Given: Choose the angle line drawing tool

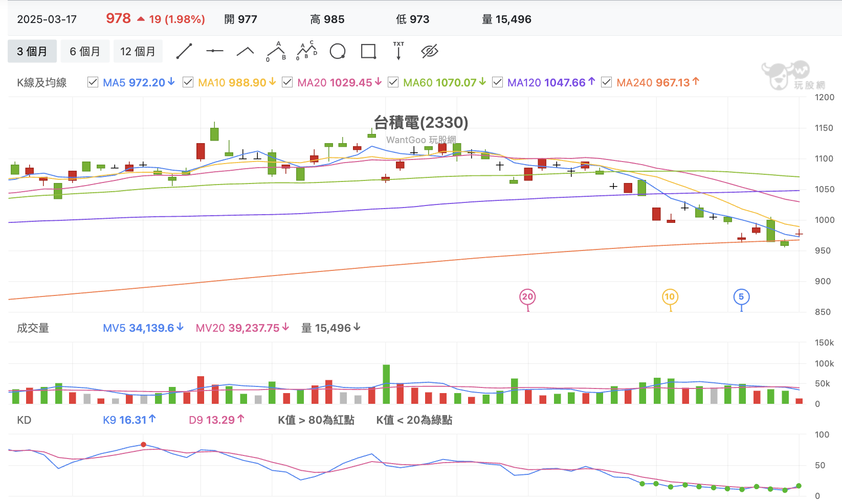Looking at the screenshot, I should click(246, 51).
